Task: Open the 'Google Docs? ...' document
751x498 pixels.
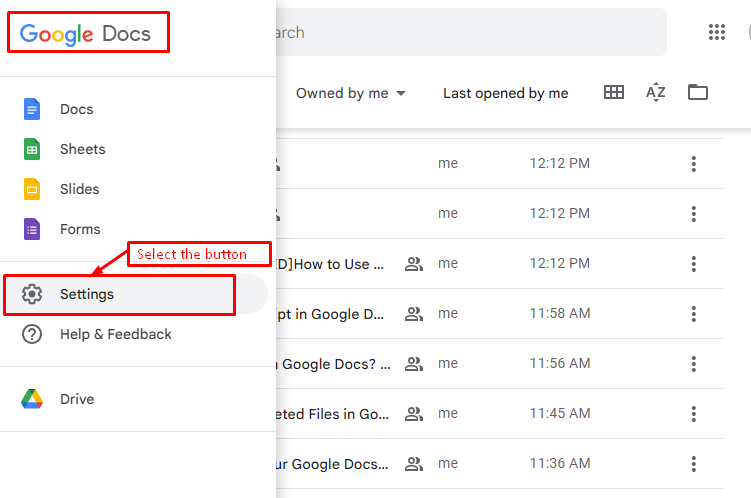Action: [333, 364]
